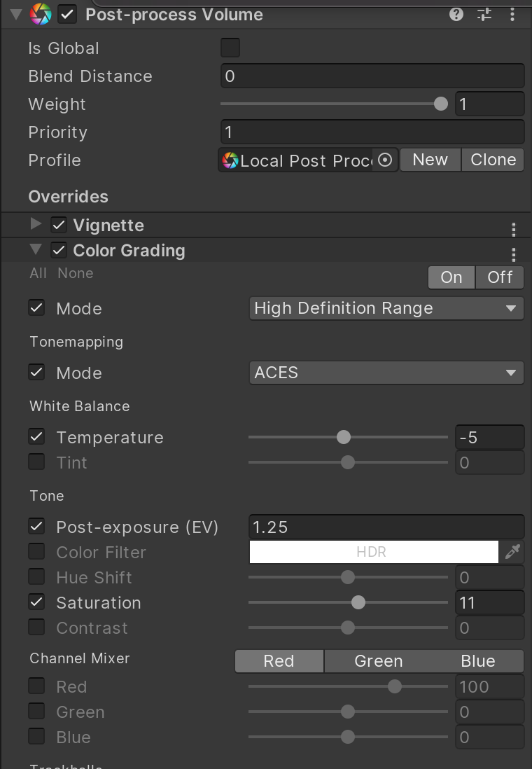This screenshot has height=769, width=532.
Task: Switch Channel Mixer to Green tab
Action: 378,661
